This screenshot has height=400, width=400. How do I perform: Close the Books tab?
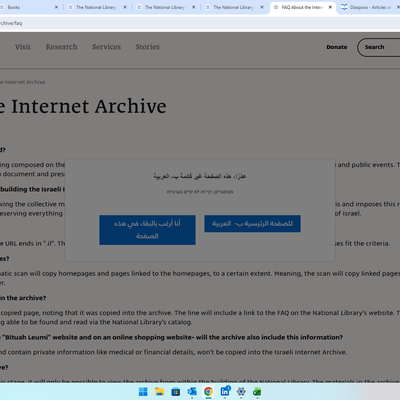[x=56, y=7]
